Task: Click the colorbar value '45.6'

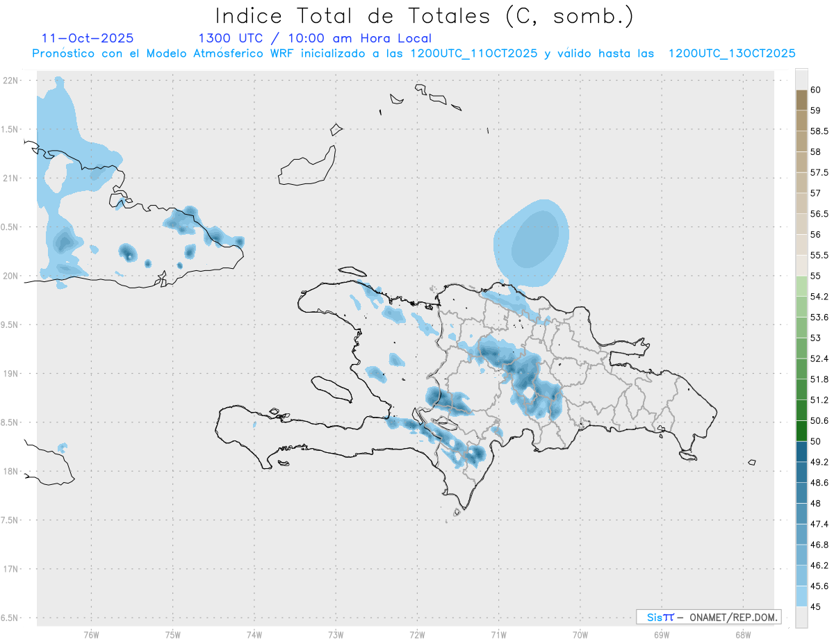Action: coord(819,586)
